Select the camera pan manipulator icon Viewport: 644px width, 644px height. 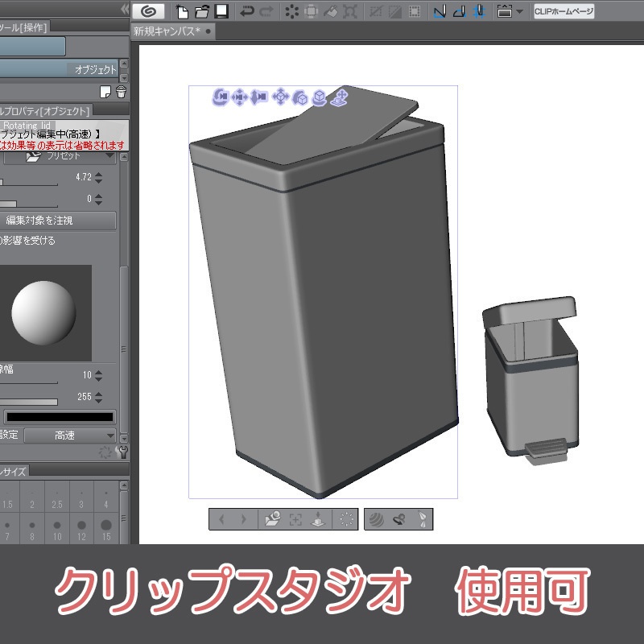[x=239, y=97]
